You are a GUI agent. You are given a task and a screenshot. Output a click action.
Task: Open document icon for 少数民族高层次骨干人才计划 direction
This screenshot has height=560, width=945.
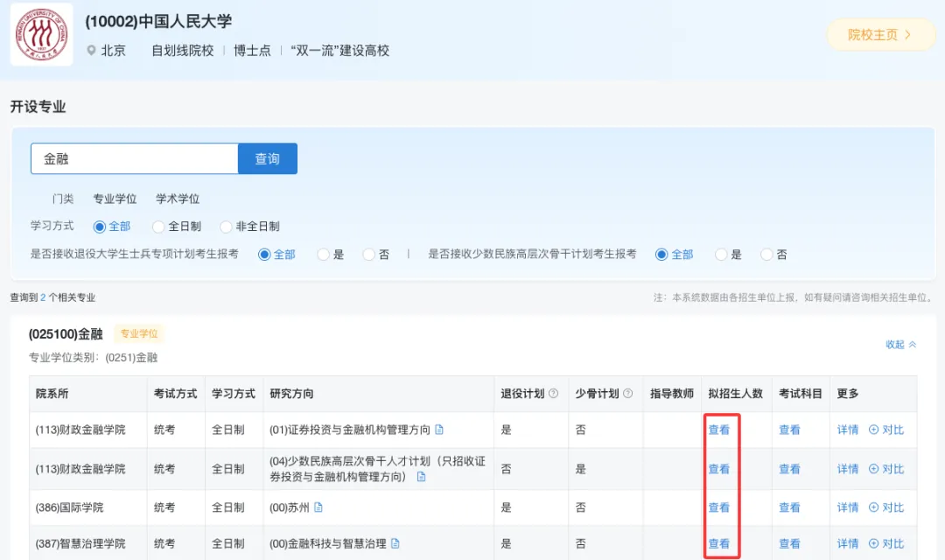[421, 477]
